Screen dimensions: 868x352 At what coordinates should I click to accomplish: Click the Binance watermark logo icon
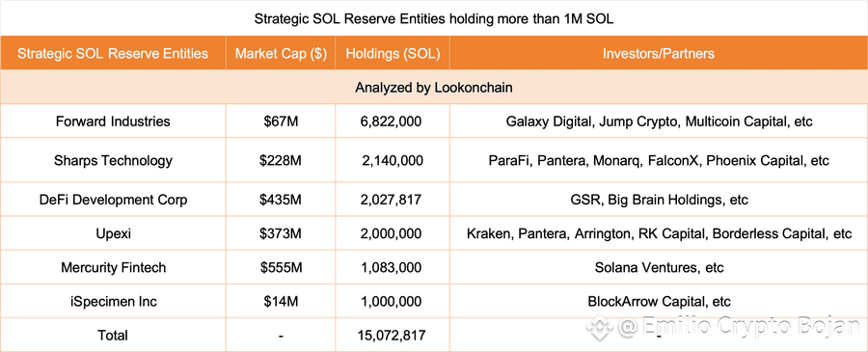click(601, 327)
